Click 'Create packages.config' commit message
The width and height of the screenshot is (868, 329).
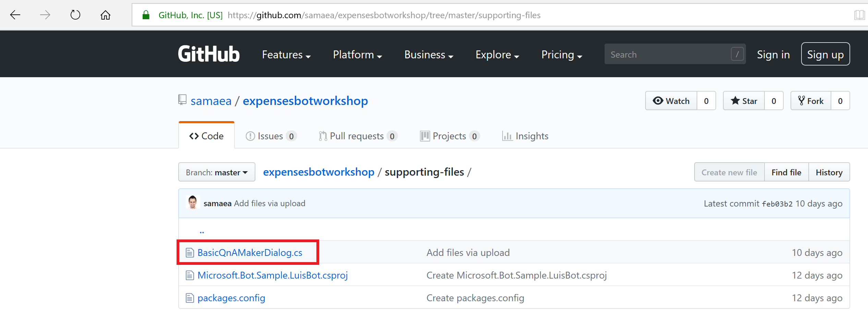(475, 298)
